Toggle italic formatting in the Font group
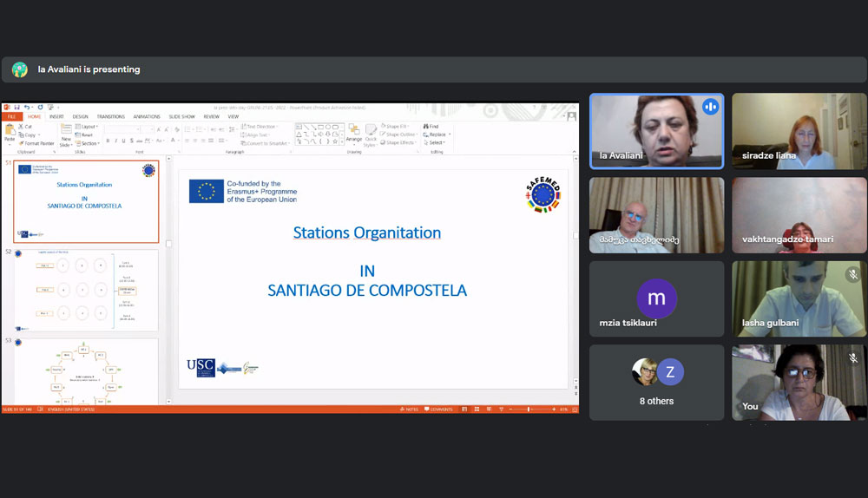Screen dimensions: 868x498 (116, 141)
